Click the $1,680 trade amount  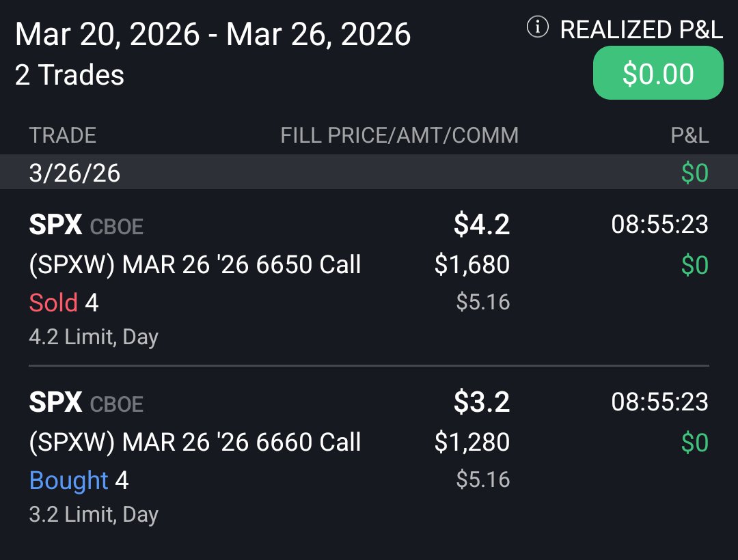(x=472, y=264)
